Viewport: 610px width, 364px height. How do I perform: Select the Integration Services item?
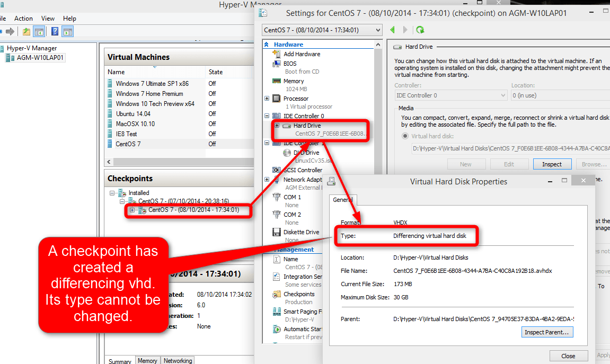[x=303, y=277]
